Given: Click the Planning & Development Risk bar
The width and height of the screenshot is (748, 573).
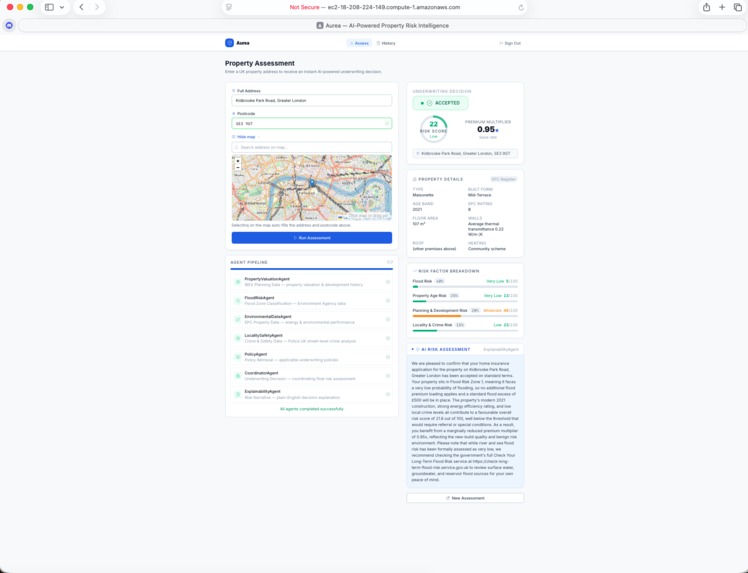Looking at the screenshot, I should 465,316.
